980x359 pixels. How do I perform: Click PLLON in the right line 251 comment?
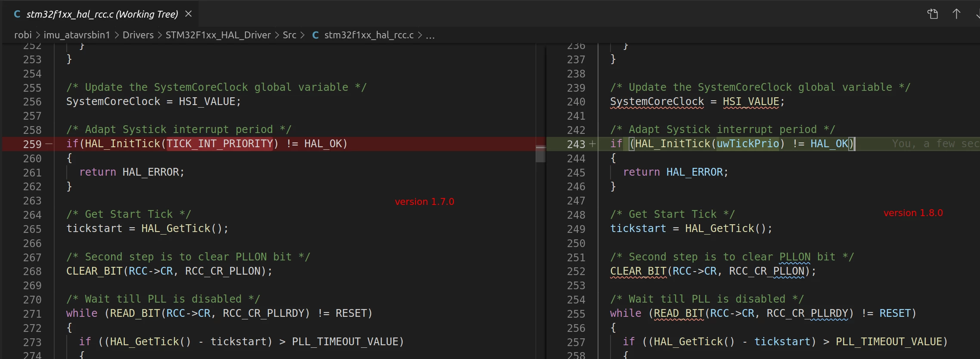[x=795, y=257]
